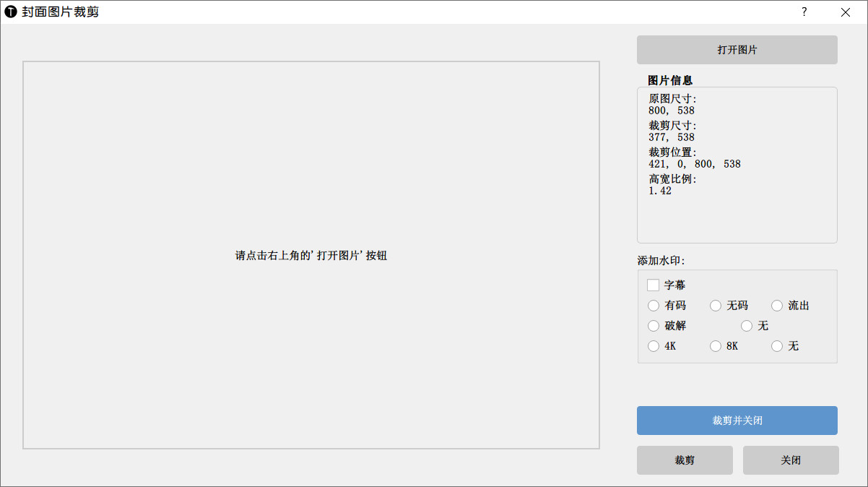The image size is (868, 487).
Task: Close the 封面图片裁剪 window
Action: pyautogui.click(x=846, y=12)
